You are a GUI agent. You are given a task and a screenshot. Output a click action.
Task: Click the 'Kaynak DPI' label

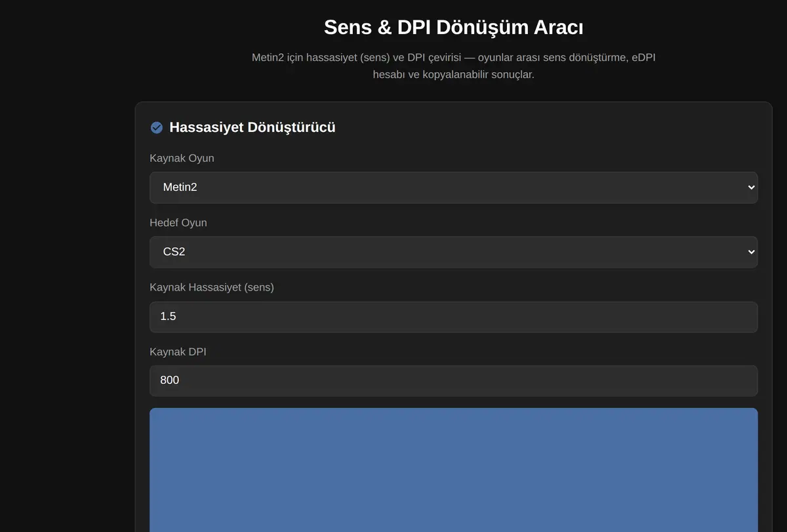178,352
